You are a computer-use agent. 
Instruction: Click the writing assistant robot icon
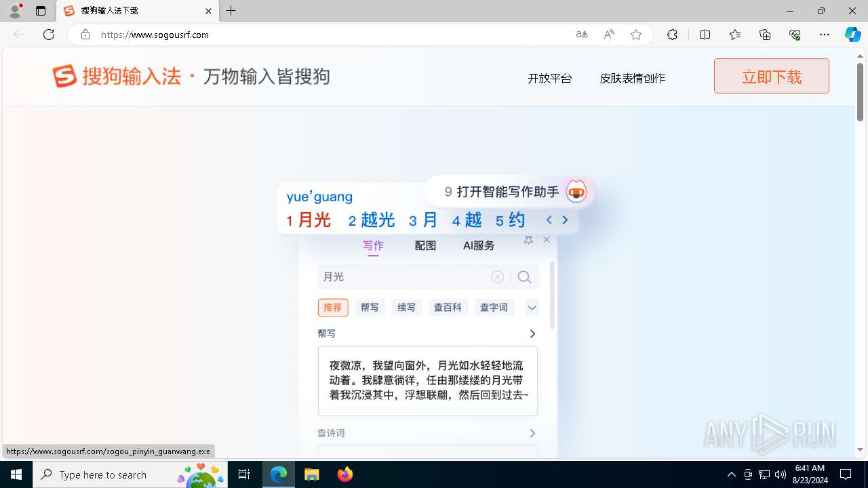pyautogui.click(x=576, y=192)
